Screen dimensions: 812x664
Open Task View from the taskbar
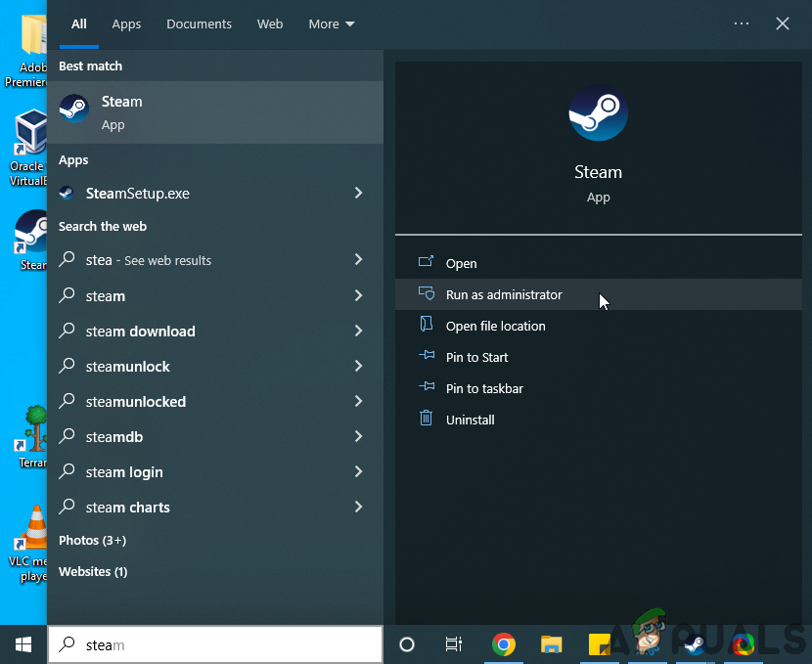coord(453,644)
